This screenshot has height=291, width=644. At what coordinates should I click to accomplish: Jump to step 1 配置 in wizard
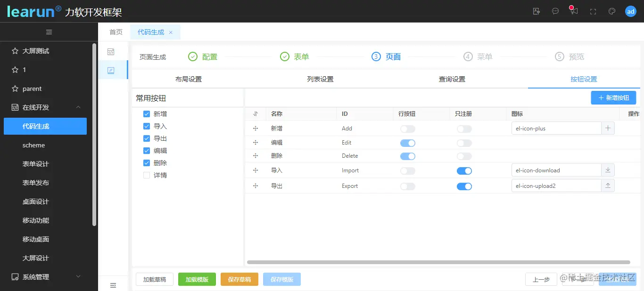click(203, 57)
